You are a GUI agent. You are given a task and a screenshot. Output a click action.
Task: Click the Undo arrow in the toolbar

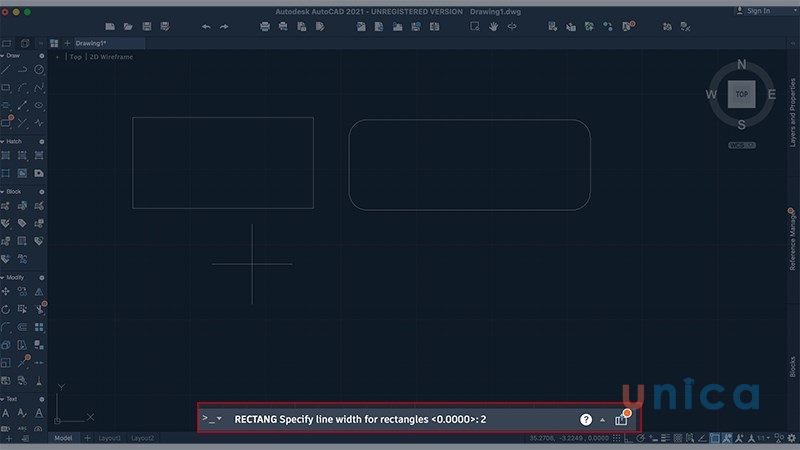(x=206, y=26)
